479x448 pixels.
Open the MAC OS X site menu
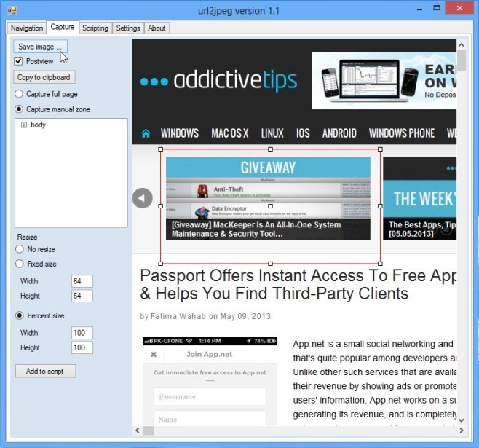point(230,133)
